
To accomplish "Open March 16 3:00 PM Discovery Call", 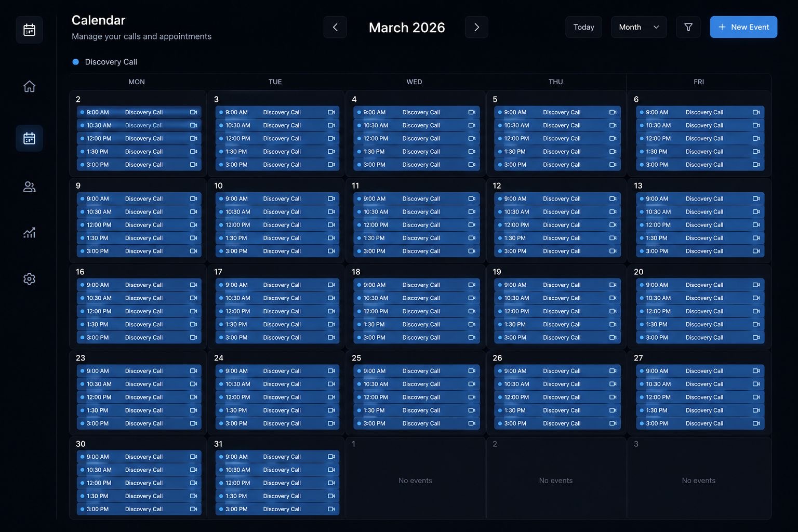I will [x=139, y=337].
